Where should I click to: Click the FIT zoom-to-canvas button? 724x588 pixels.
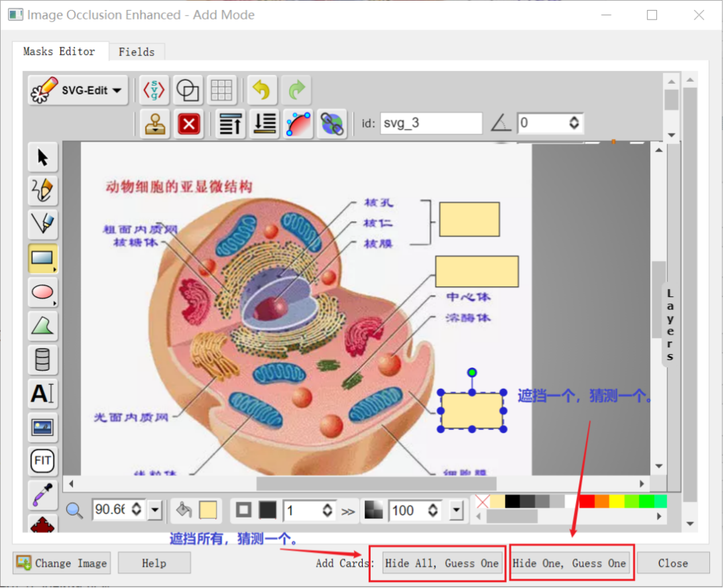tap(42, 461)
